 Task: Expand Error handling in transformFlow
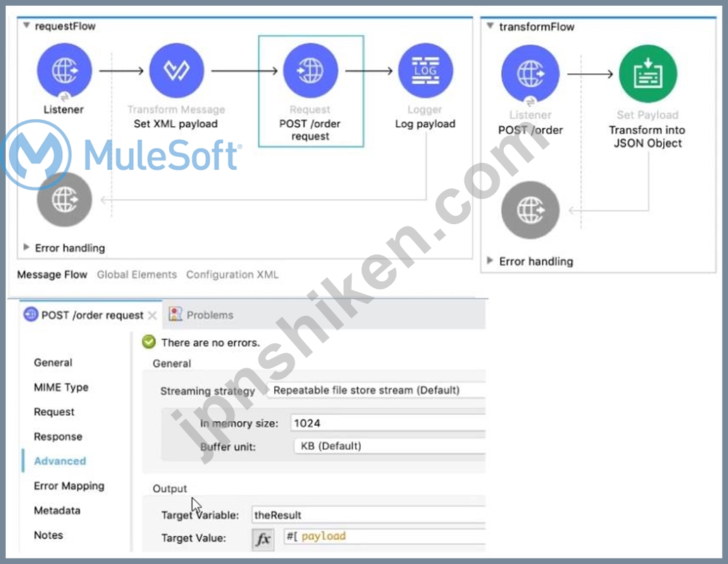click(x=490, y=261)
